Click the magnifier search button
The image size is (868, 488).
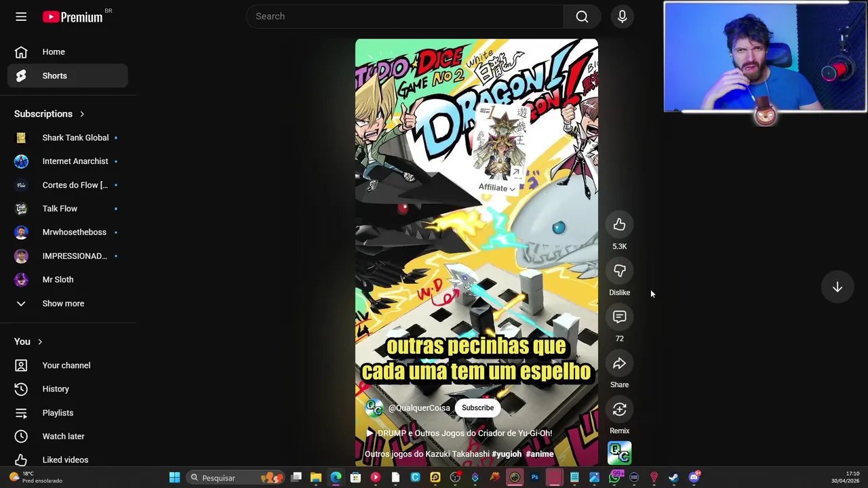coord(582,16)
